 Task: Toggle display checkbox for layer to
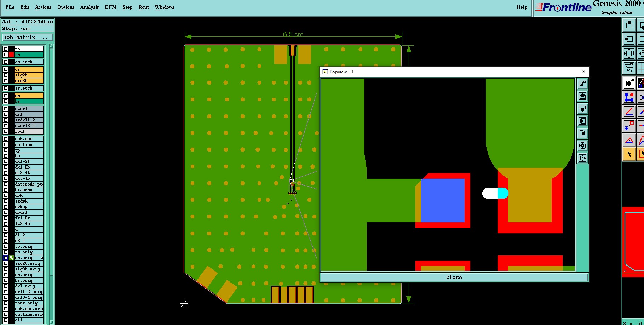click(6, 49)
